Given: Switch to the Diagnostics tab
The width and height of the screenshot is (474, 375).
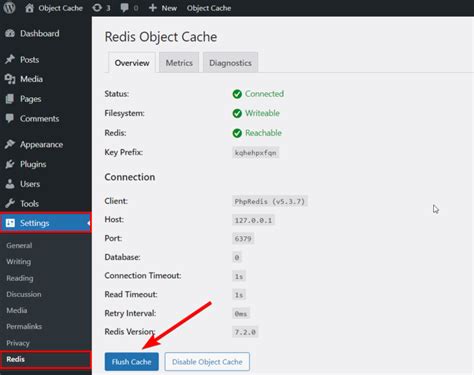Looking at the screenshot, I should (230, 63).
